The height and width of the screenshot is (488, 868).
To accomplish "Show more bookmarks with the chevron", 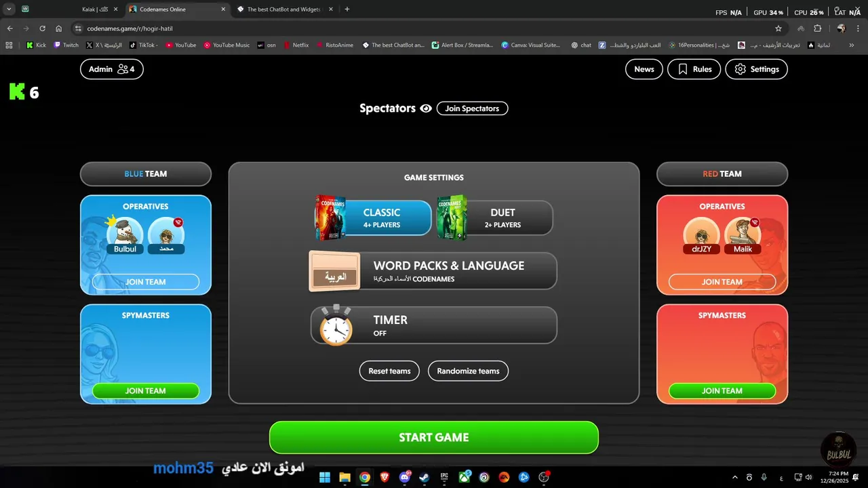I will pos(852,45).
